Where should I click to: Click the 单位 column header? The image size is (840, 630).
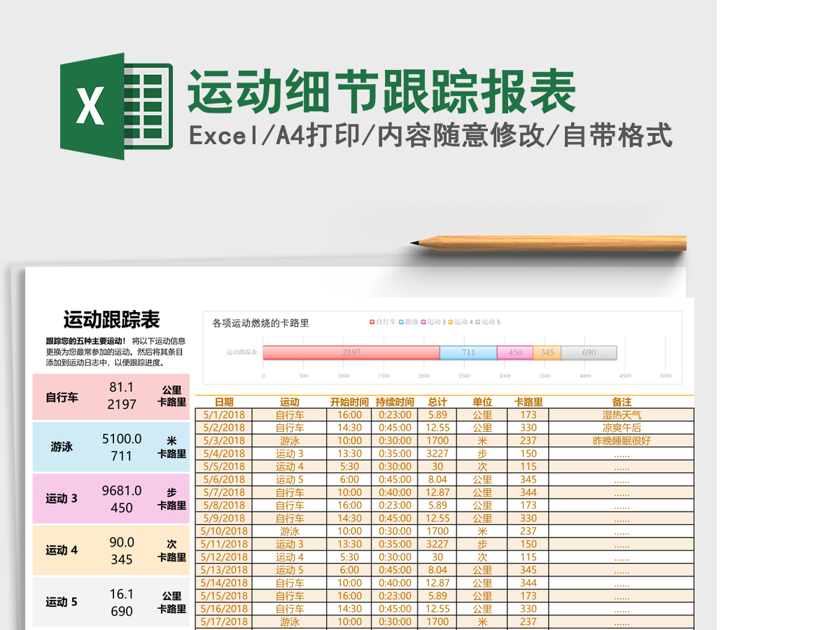482,402
